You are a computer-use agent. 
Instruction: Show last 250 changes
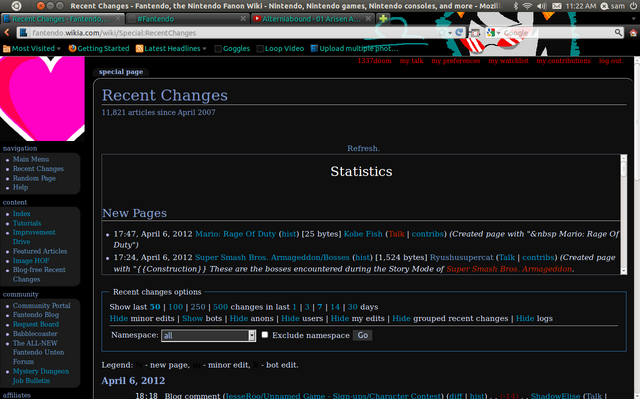[x=198, y=307]
